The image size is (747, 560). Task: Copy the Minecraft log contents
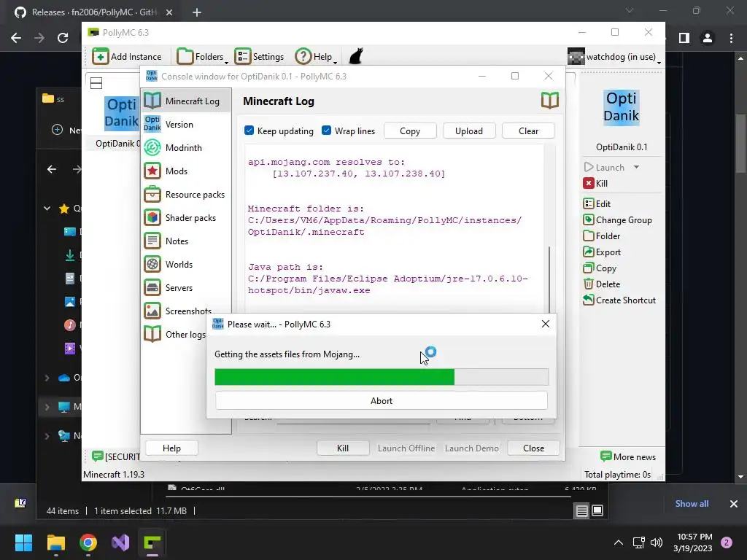(x=410, y=131)
